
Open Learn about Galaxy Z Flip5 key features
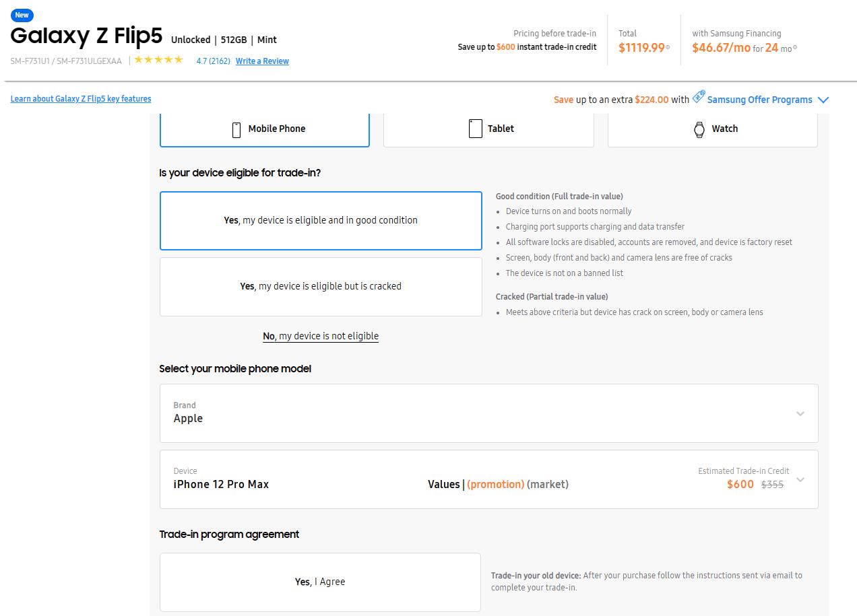coord(81,99)
